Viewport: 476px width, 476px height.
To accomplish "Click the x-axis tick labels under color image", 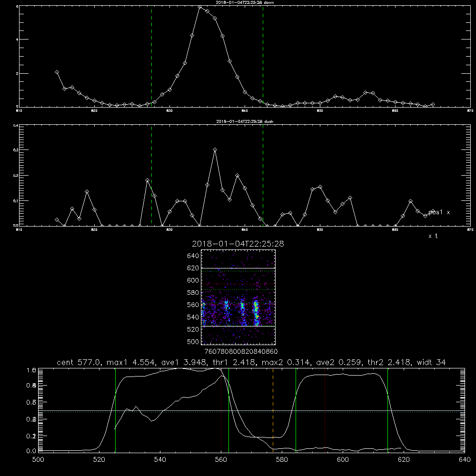I will 241,351.
